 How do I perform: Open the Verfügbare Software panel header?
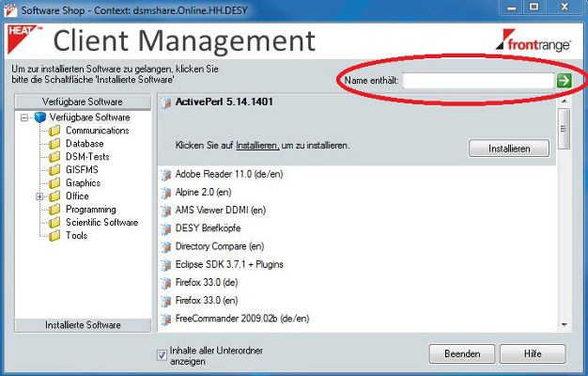(x=83, y=102)
